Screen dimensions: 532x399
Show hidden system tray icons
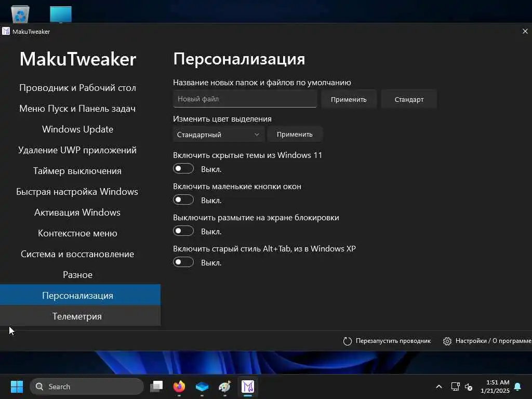[x=438, y=387]
